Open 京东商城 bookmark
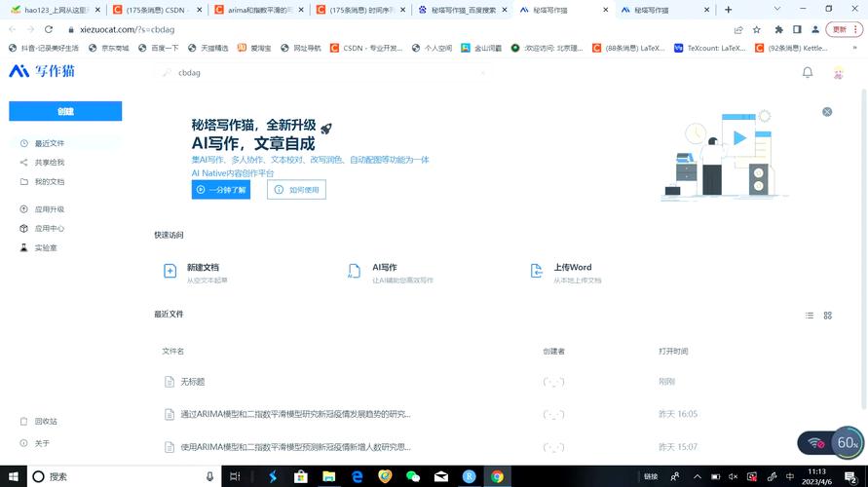Screen dimensions: 868x487 coord(108,48)
